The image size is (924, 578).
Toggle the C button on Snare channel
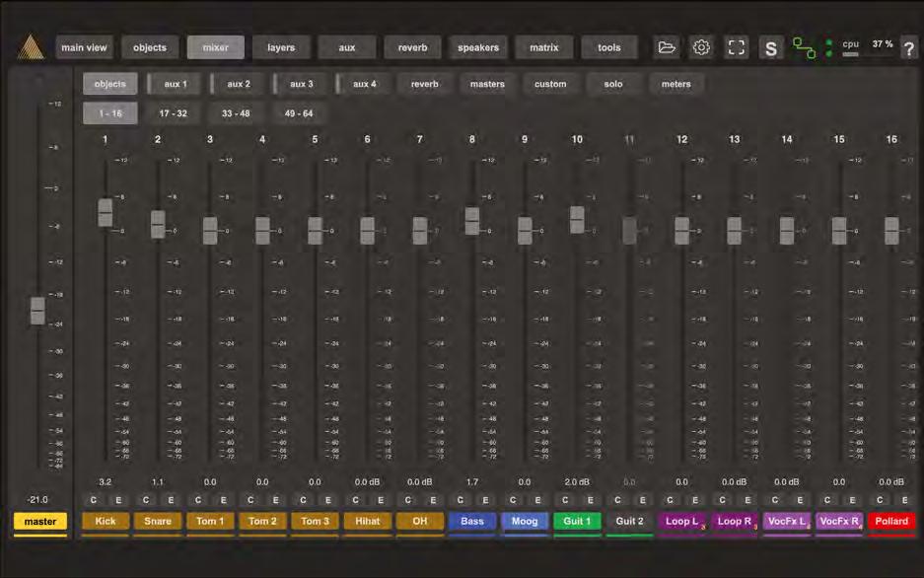pos(146,500)
